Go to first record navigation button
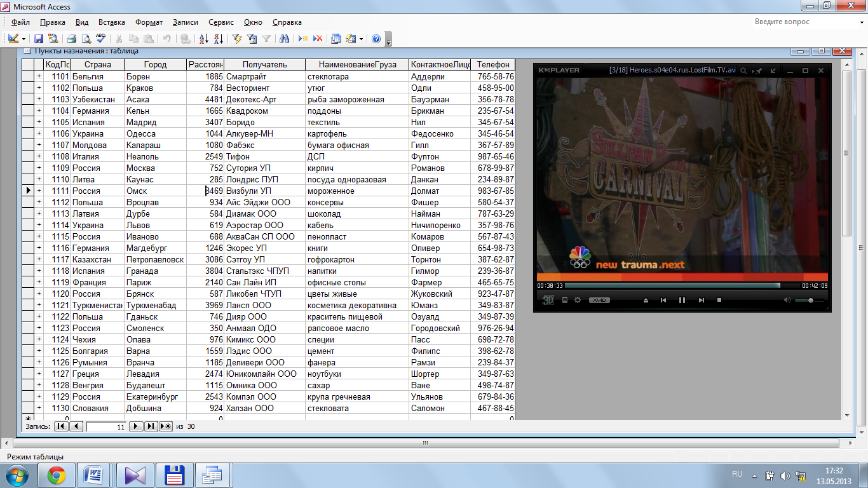Viewport: 868px width, 488px height. point(61,426)
